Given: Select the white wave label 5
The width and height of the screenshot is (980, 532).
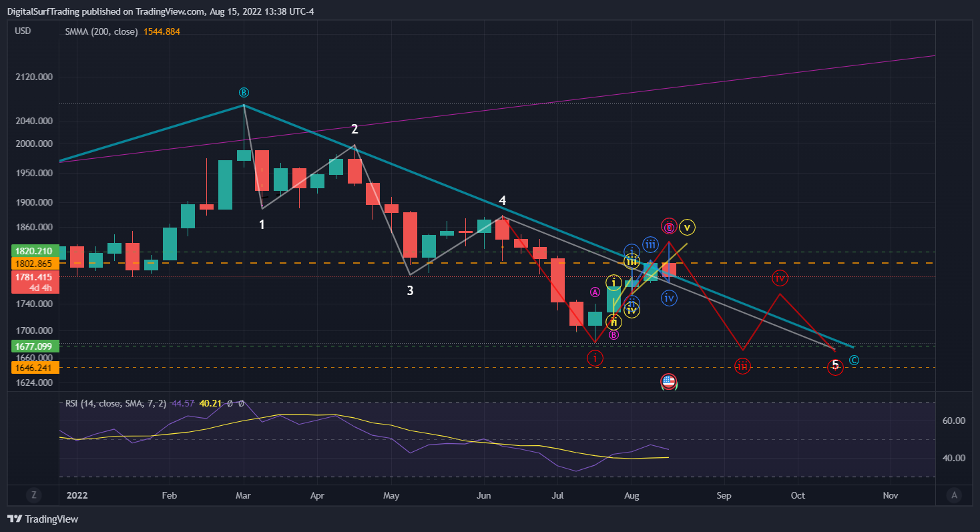Looking at the screenshot, I should [x=835, y=365].
